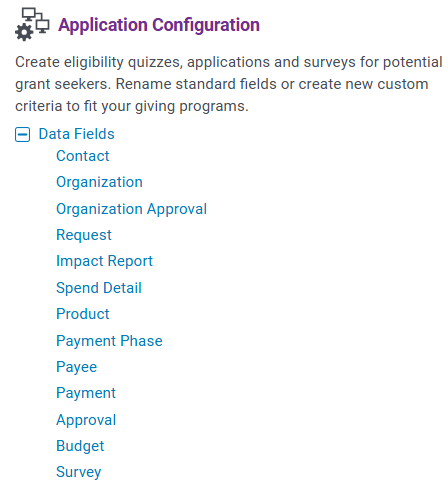Viewport: 448px width, 486px height.
Task: Click the description paragraph about eligibility quizzes
Action: pos(229,84)
